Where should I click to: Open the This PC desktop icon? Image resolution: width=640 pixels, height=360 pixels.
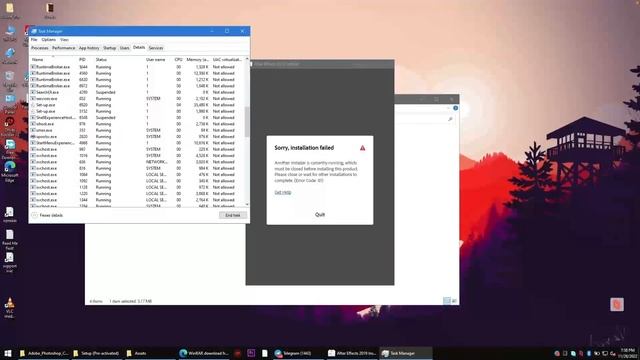pos(10,34)
